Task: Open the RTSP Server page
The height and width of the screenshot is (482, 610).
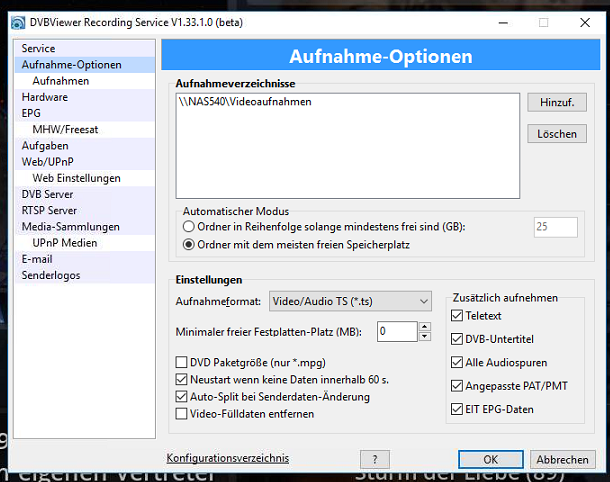Action: pos(84,210)
